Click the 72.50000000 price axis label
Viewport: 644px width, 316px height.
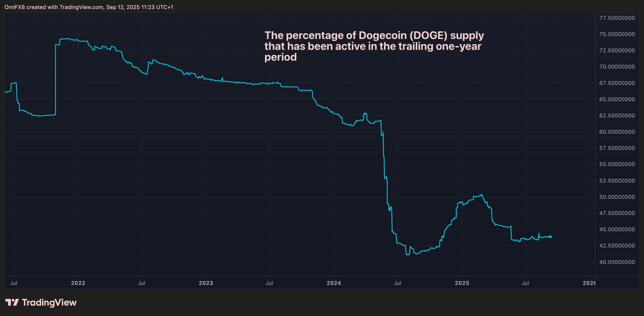(617, 50)
